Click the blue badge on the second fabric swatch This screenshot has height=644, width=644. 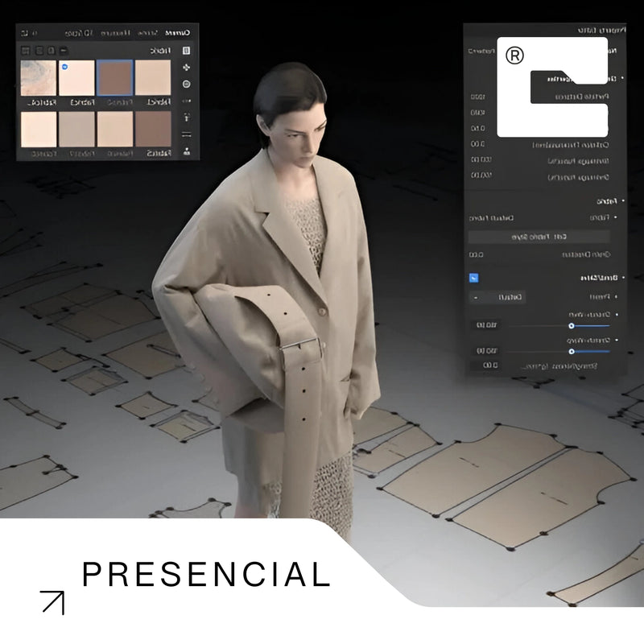pos(64,66)
